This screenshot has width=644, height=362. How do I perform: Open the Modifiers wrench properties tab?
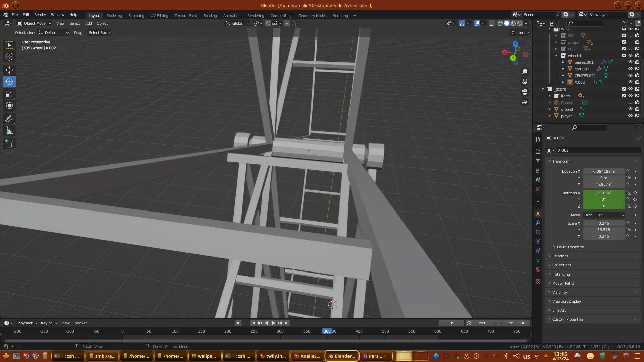(x=538, y=223)
